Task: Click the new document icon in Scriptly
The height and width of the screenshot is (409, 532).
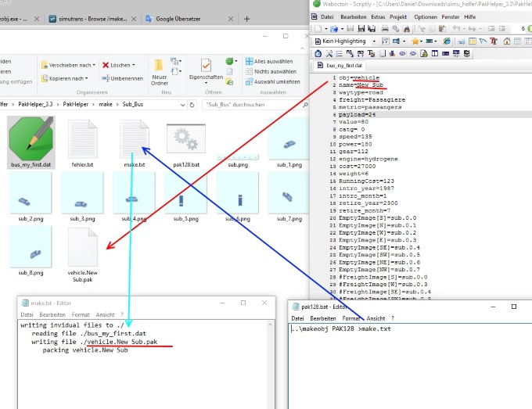Action: click(x=318, y=28)
